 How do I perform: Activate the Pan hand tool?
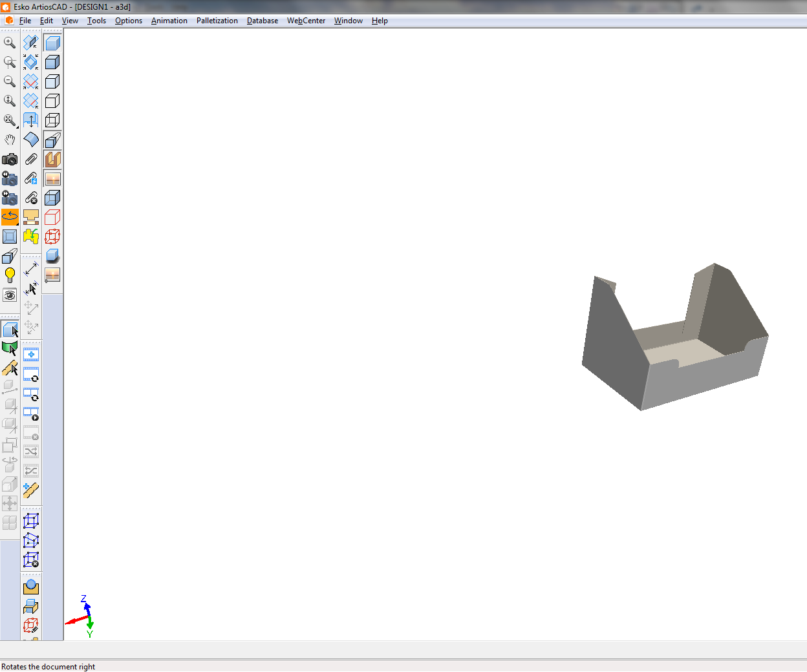10,140
